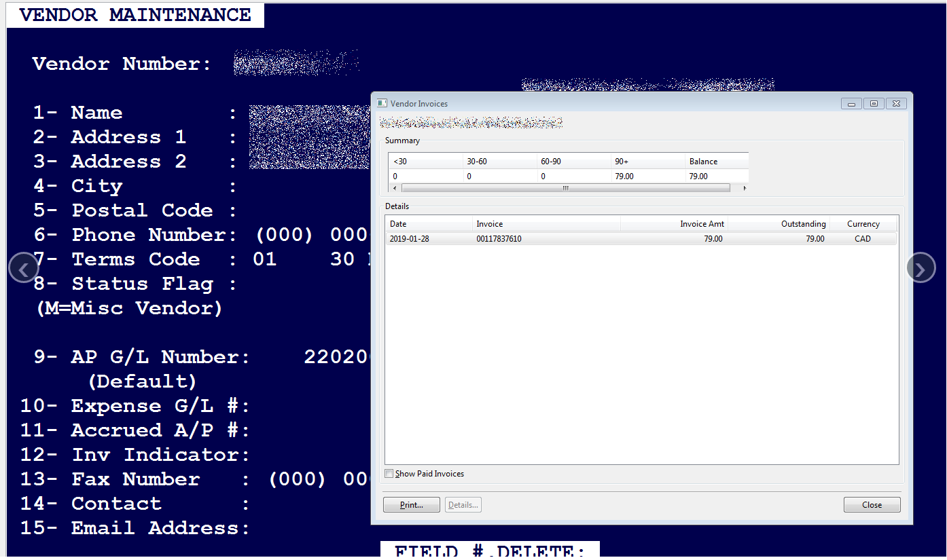The image size is (947, 560).
Task: Sort by the Invoice column header
Action: coord(547,224)
